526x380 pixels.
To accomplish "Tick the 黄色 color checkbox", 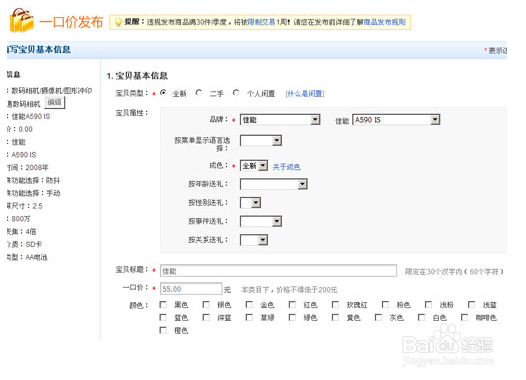I will [x=335, y=317].
